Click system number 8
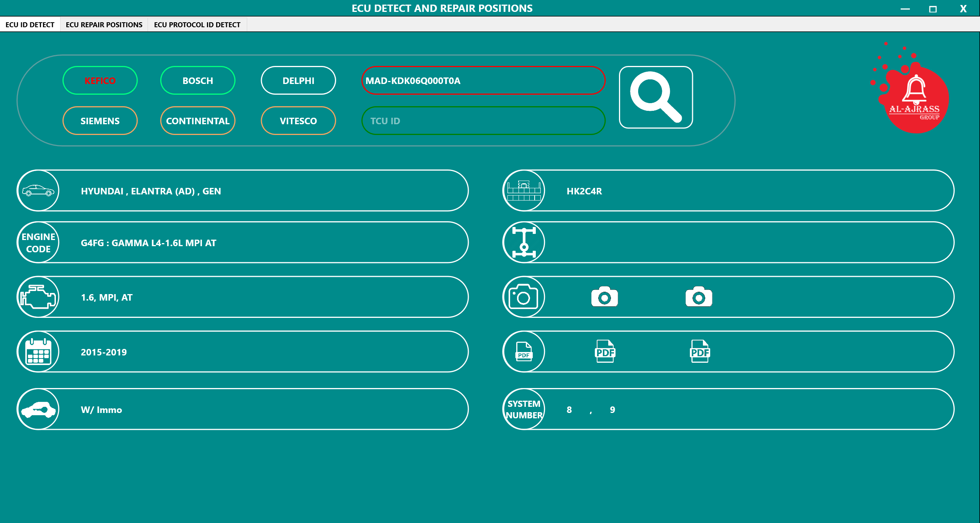 [x=569, y=410]
